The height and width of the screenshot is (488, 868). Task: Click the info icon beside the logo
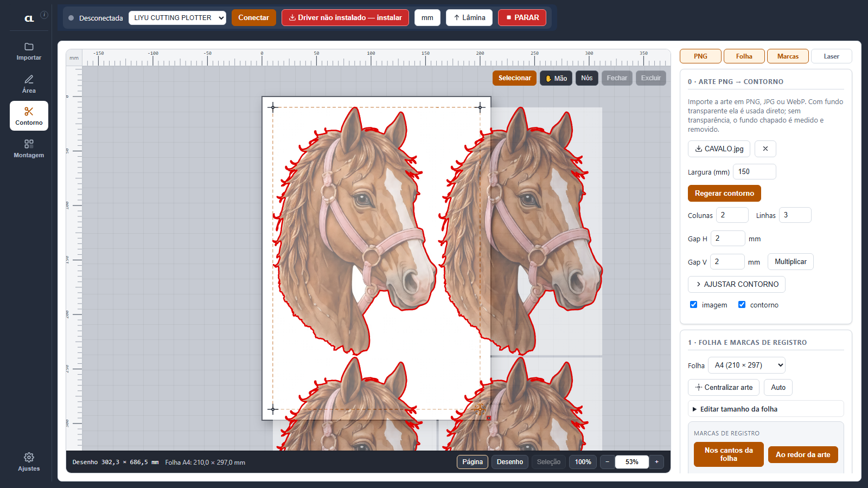click(44, 15)
